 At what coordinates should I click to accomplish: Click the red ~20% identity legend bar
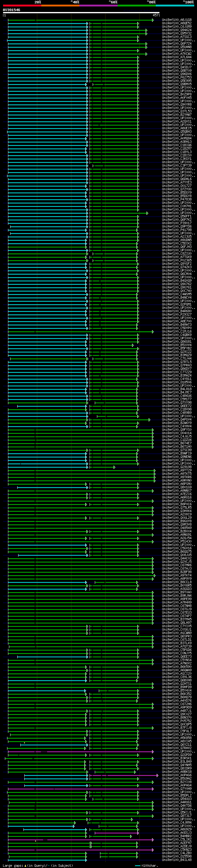coord(22,6)
